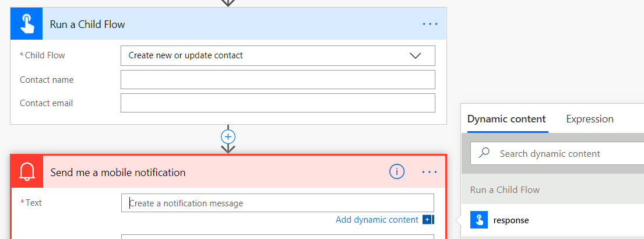This screenshot has width=644, height=239.
Task: Insert a new step with the plus connector
Action: pyautogui.click(x=228, y=136)
